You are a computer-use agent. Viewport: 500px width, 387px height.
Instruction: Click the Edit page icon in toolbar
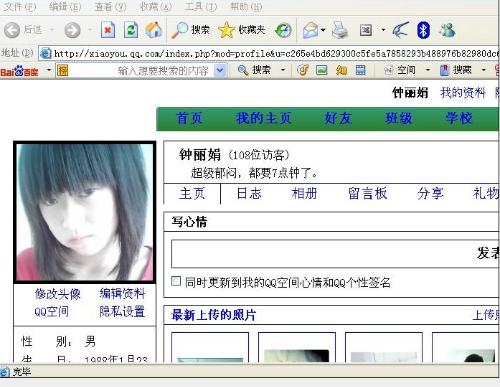click(x=366, y=31)
